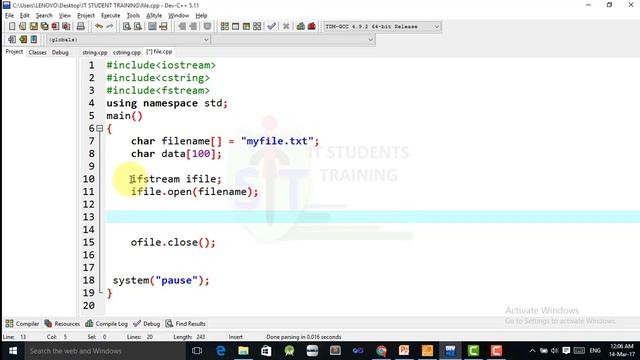Click the 'system("pause");' code line
The image size is (640, 360).
pyautogui.click(x=161, y=280)
